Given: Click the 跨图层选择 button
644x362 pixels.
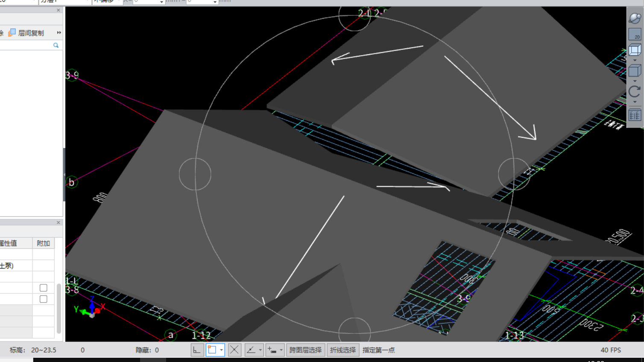Looking at the screenshot, I should pyautogui.click(x=305, y=350).
